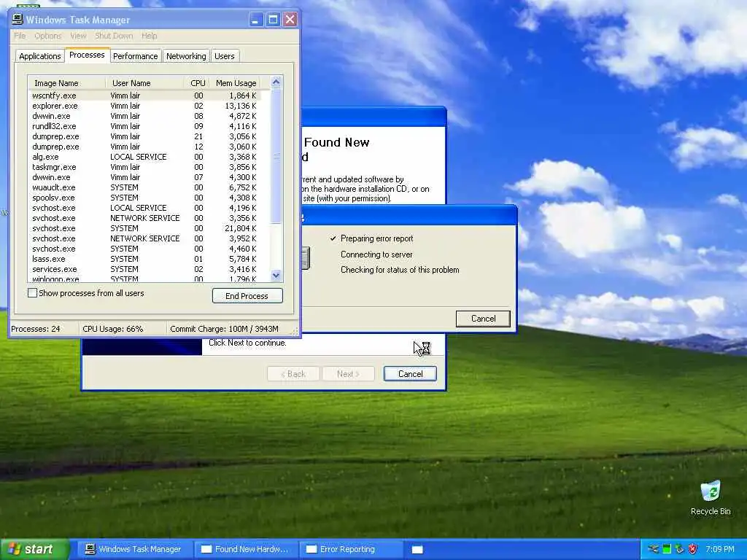Screen dimensions: 747x560
Task: Click 'Click Next to continue' text
Action: [x=247, y=343]
